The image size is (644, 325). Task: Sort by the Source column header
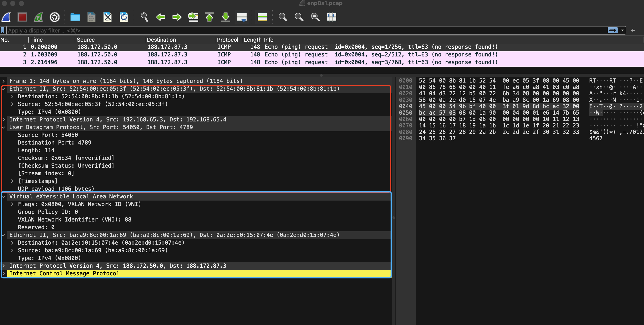click(x=110, y=40)
